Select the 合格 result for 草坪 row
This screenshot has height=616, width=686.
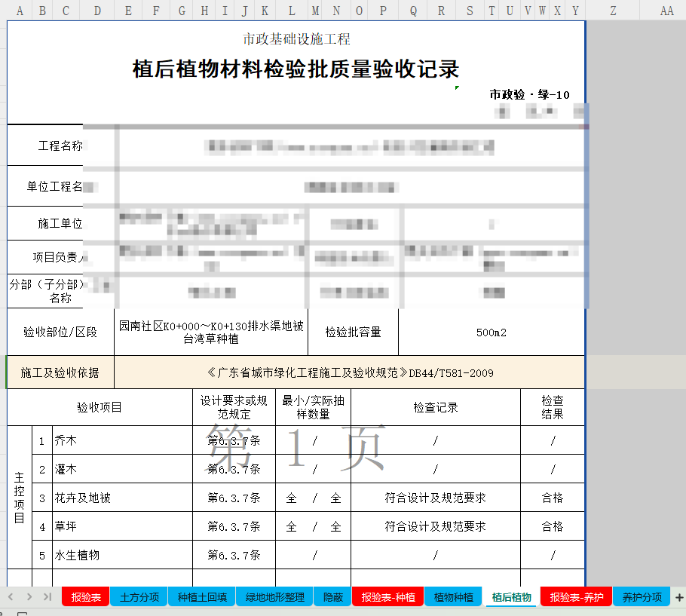(x=552, y=526)
